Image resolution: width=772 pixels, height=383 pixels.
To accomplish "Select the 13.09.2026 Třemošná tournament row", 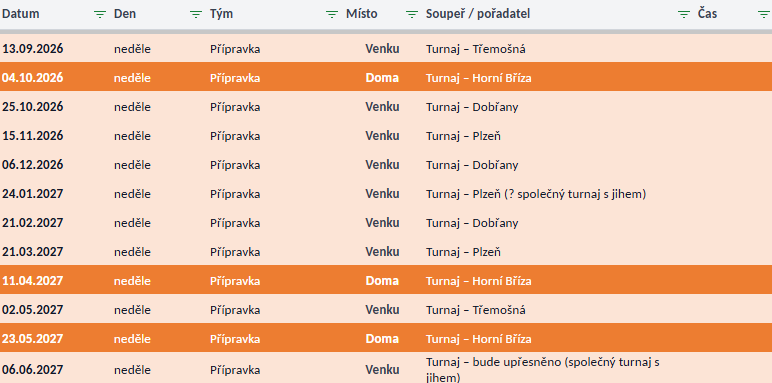I will coord(386,48).
